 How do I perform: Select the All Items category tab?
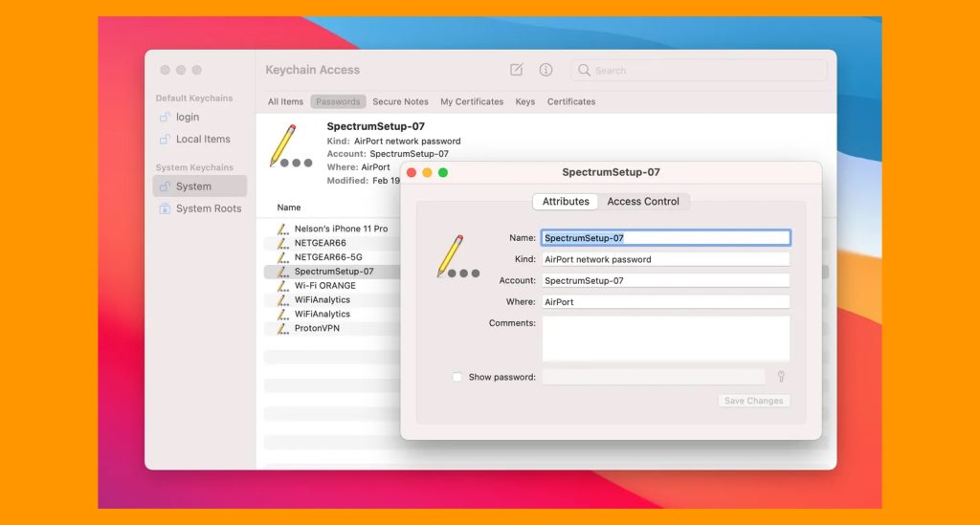[x=285, y=101]
